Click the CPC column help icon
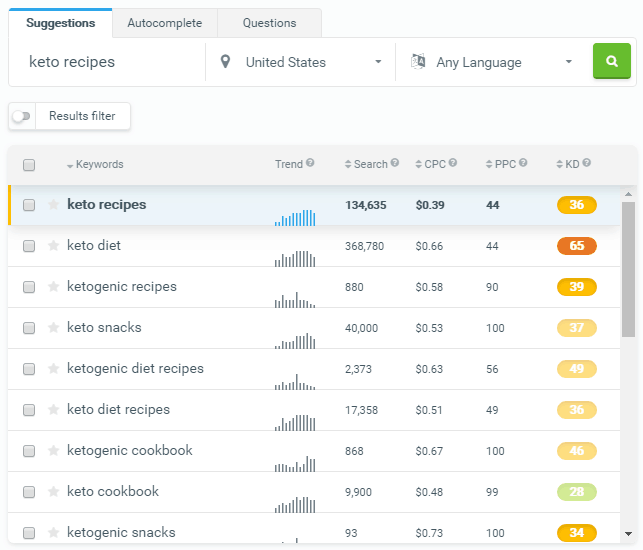Viewport: 643px width, 550px height. tap(453, 163)
